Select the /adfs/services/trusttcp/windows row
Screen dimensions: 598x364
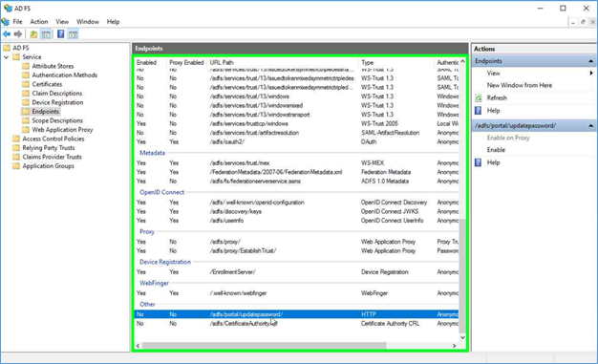tap(296, 123)
